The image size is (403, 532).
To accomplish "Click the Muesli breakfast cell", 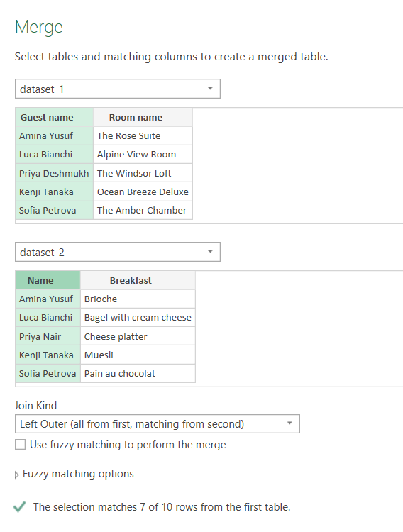I will pos(138,355).
